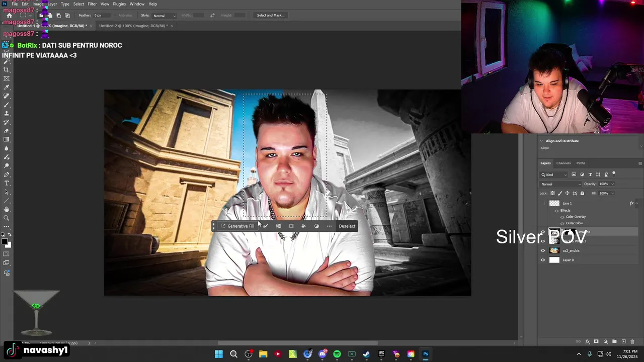Click the Home icon in options bar
Screen dimensions: 644x362
(x=9, y=16)
